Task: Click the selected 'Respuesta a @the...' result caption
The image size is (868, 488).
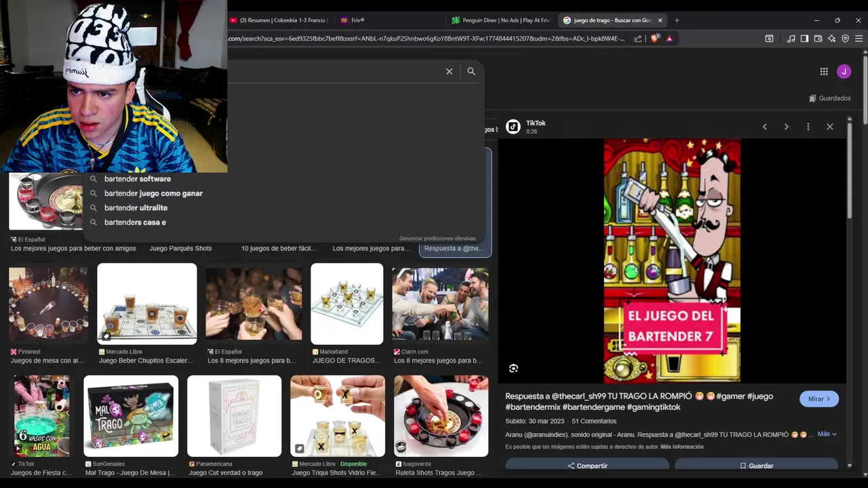Action: (x=454, y=249)
